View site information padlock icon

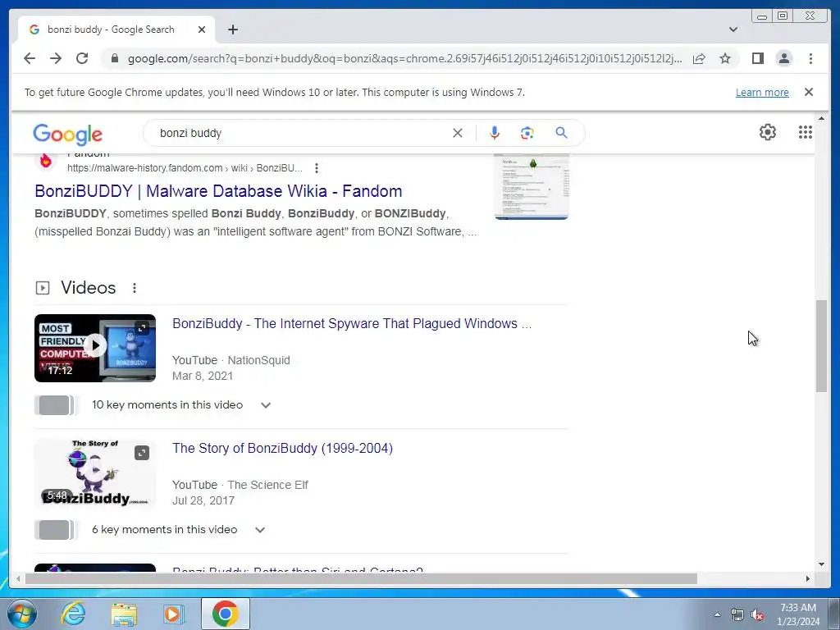pyautogui.click(x=114, y=58)
